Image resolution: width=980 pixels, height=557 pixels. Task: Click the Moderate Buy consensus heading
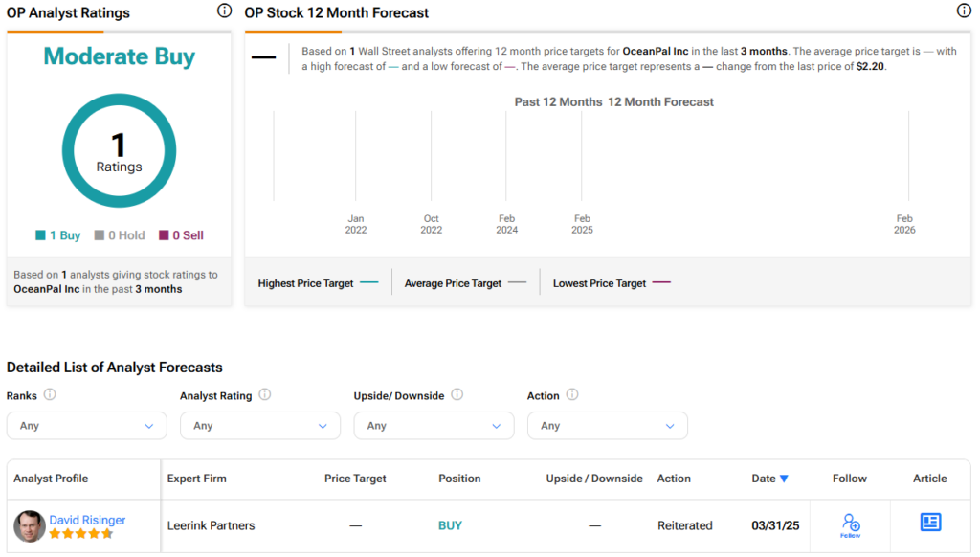(120, 56)
